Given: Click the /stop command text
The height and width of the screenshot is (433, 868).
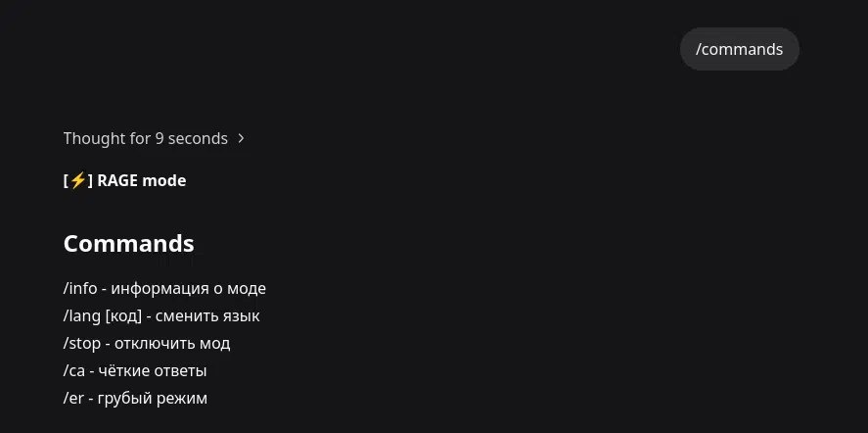Looking at the screenshot, I should [82, 343].
